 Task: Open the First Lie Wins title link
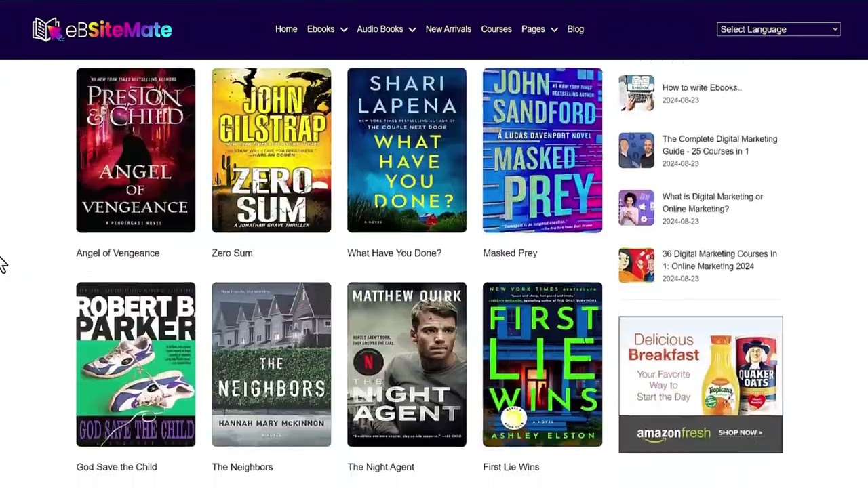click(511, 467)
